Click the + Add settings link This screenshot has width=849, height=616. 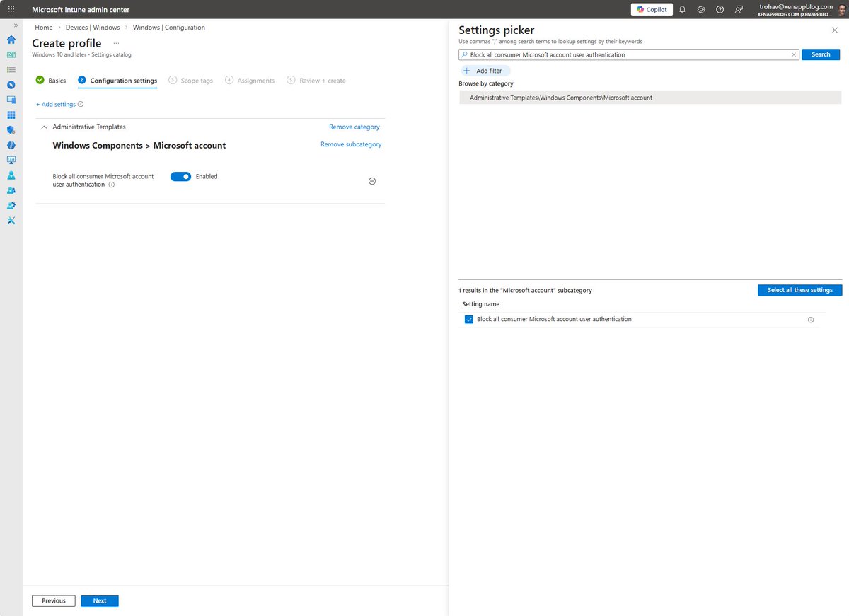56,105
